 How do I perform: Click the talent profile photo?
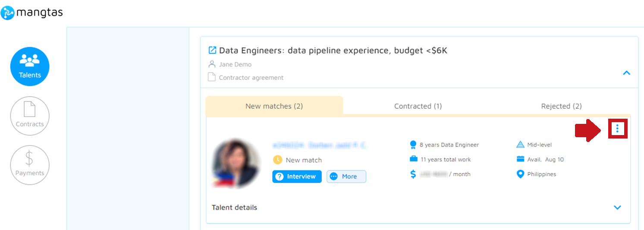tap(236, 164)
